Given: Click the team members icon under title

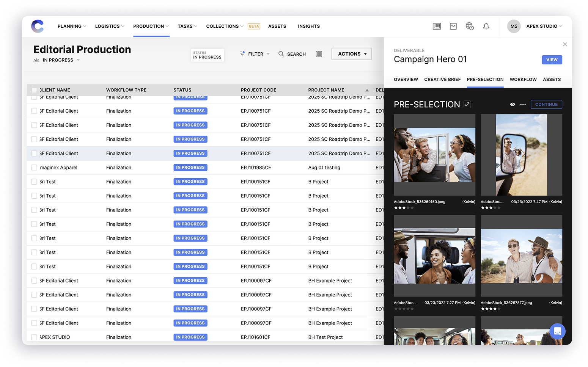Looking at the screenshot, I should coord(36,60).
